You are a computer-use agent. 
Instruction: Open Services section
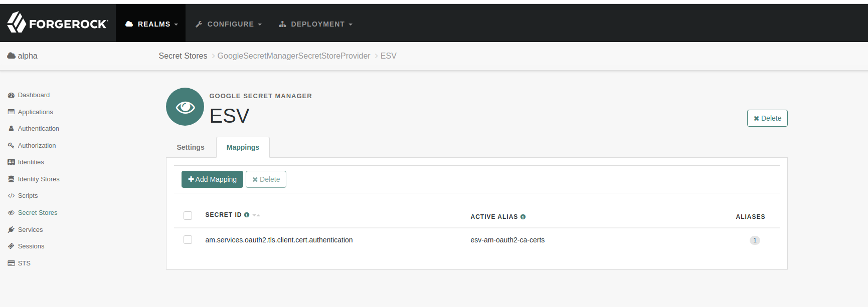pyautogui.click(x=30, y=230)
